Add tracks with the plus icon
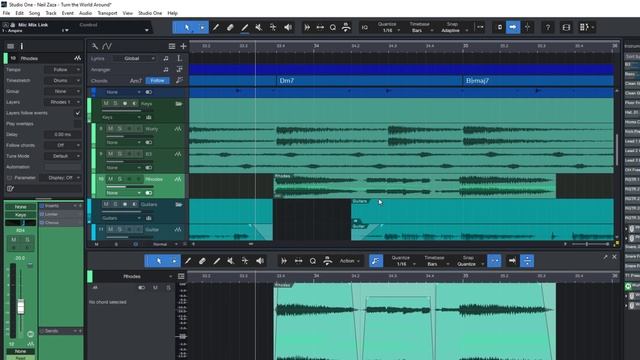This screenshot has width=640, height=360. pos(183,46)
